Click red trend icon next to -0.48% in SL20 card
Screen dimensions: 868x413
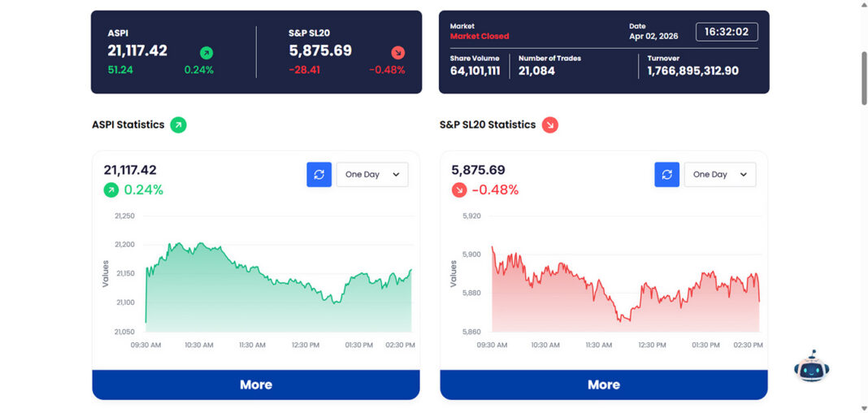point(458,190)
